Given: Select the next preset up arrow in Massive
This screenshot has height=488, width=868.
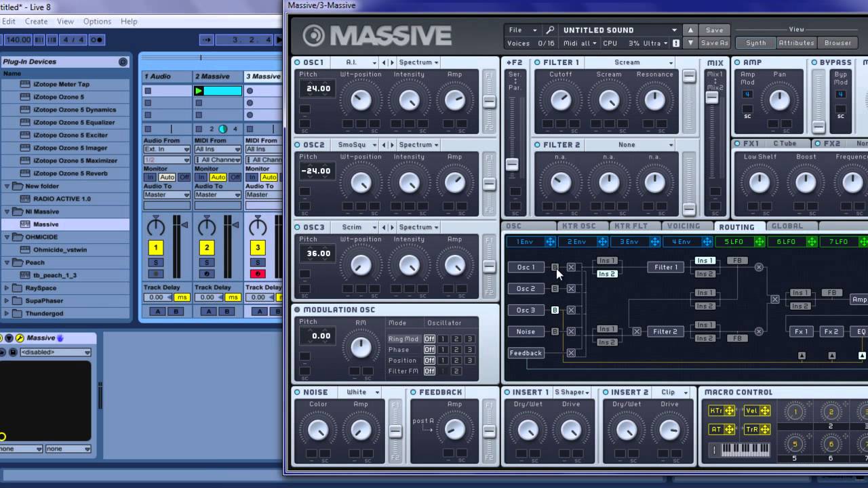Looking at the screenshot, I should [690, 30].
